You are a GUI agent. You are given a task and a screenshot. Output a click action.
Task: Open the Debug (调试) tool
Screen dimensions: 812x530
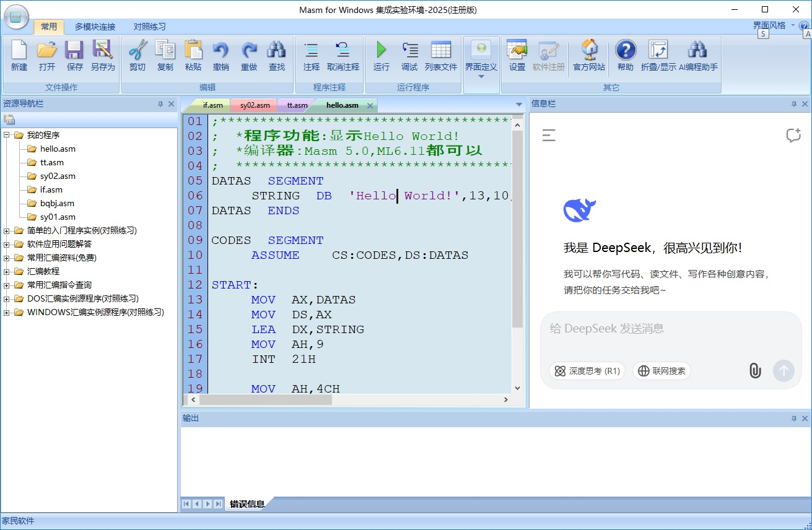coord(409,50)
